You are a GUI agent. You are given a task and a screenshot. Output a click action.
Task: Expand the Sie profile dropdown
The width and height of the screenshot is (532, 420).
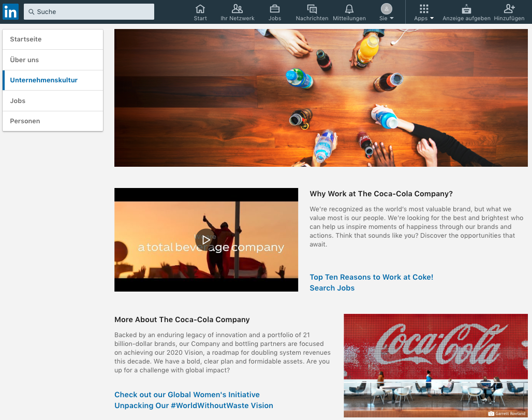pos(387,12)
